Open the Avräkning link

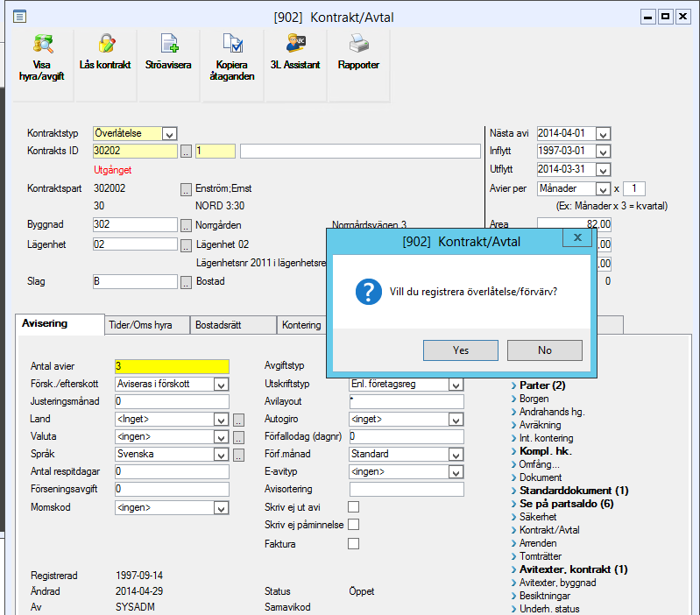pyautogui.click(x=540, y=425)
